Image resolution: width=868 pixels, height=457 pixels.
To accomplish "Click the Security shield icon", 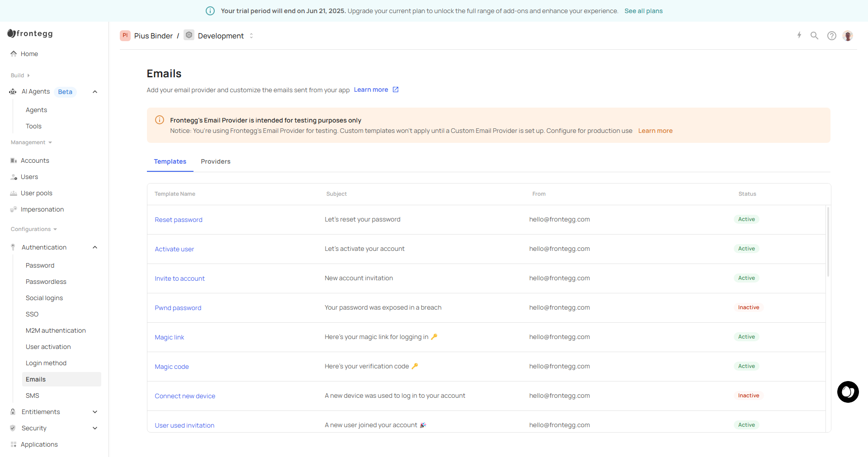I will pos(13,428).
